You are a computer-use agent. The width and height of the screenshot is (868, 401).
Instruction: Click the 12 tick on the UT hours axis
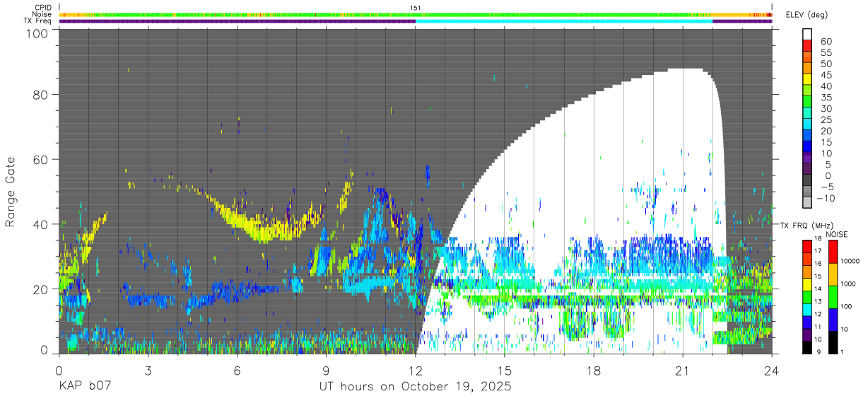coord(416,371)
